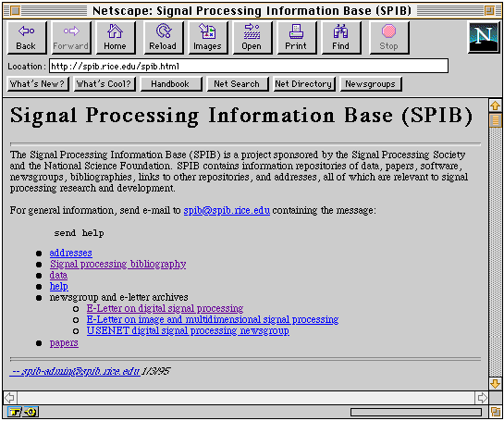The image size is (504, 421).
Task: Click the Open location toolbar button
Action: 252,38
